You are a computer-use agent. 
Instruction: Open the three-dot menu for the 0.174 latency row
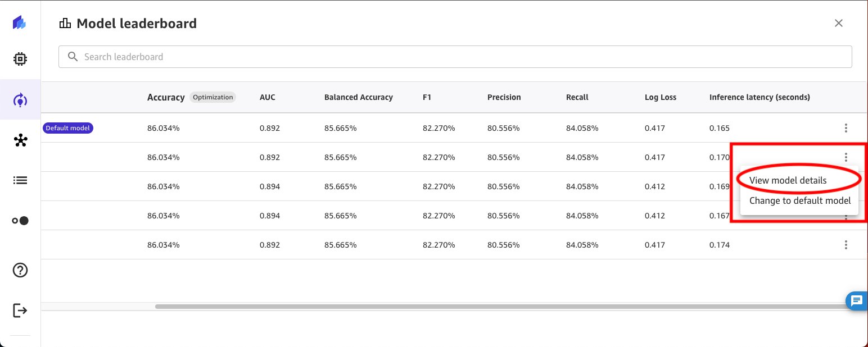846,245
